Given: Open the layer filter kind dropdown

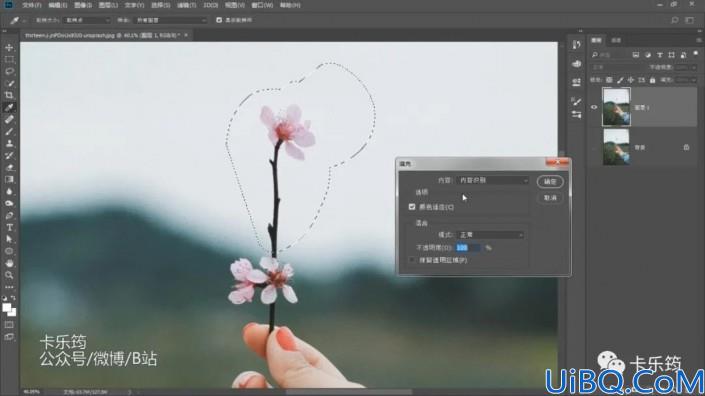Looking at the screenshot, I should tap(611, 55).
